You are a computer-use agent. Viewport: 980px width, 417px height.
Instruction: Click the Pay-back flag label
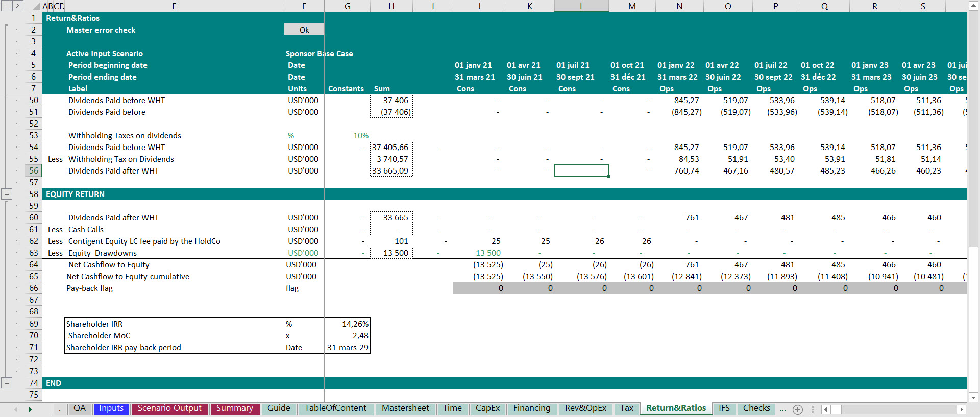[89, 288]
